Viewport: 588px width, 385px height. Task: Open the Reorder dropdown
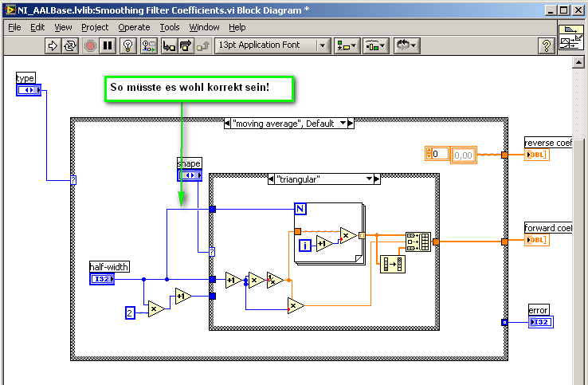point(407,45)
